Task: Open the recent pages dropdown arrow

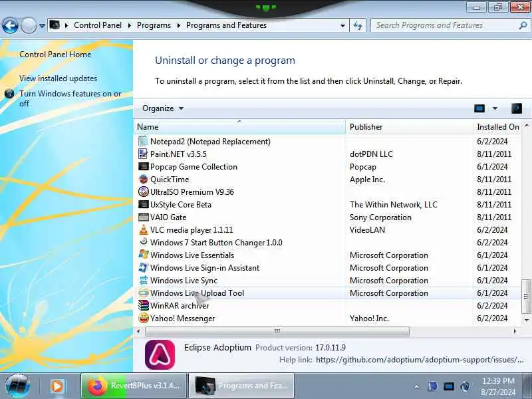Action: [42, 26]
